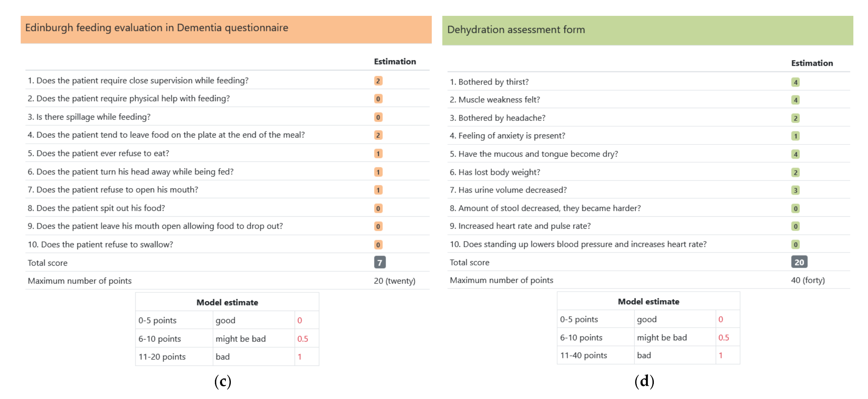Select the patient spit out food question
The image size is (868, 399).
click(x=96, y=208)
